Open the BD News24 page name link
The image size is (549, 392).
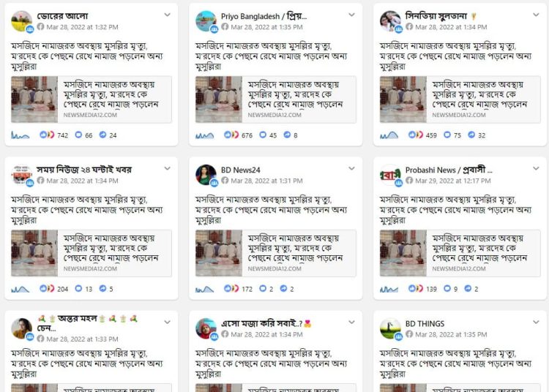click(x=241, y=170)
